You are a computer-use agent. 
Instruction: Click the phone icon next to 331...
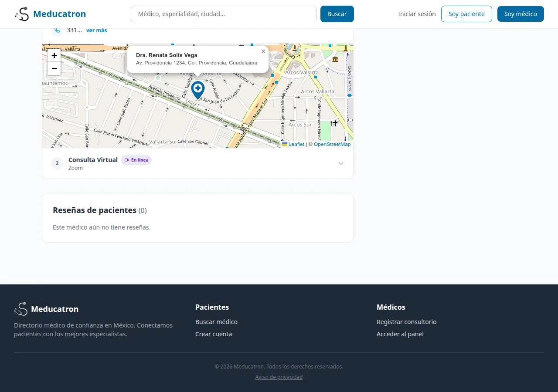point(57,30)
